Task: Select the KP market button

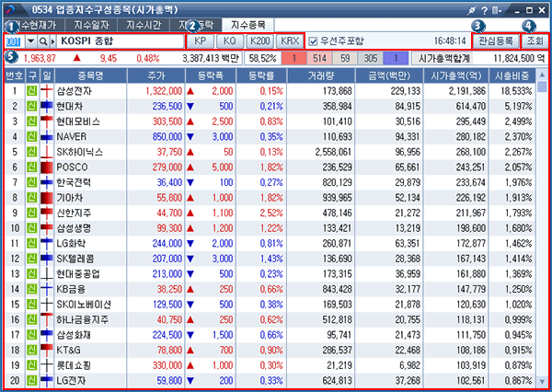Action: (201, 40)
